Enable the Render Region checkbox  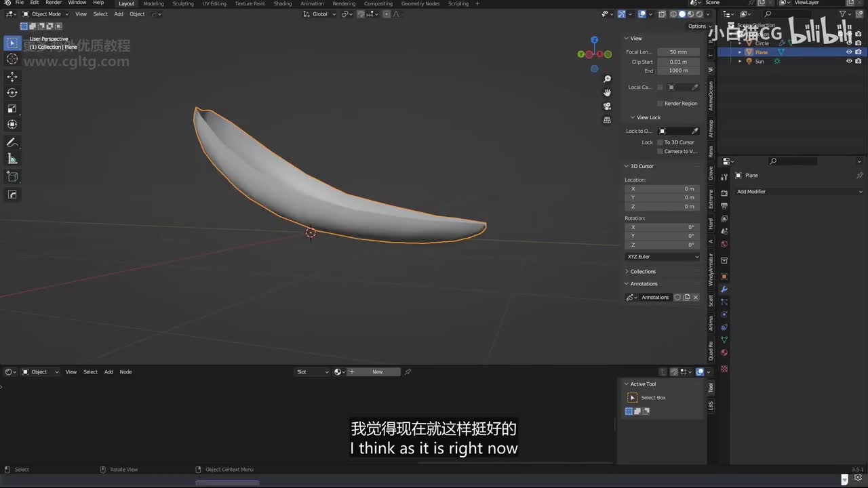tap(660, 104)
